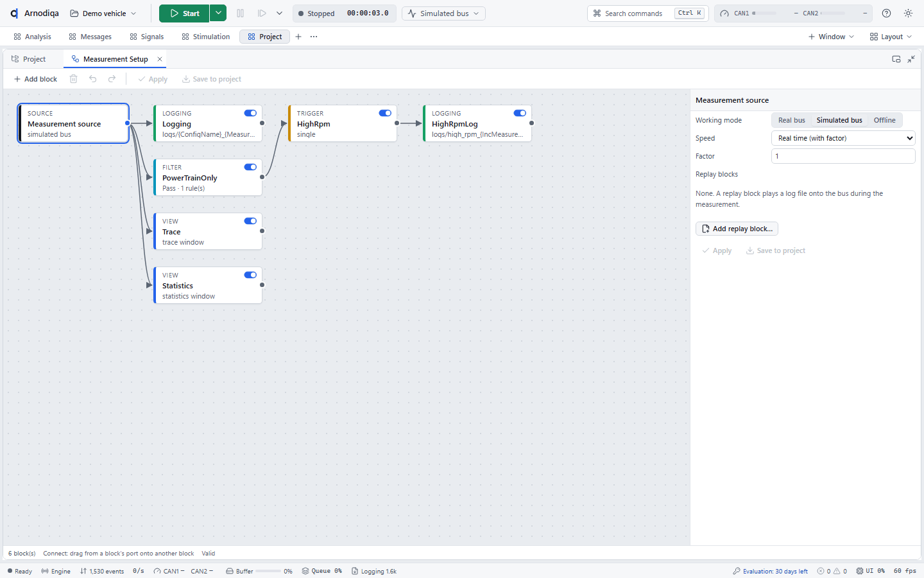924x578 pixels.
Task: Toggle the light/dark theme sun icon
Action: click(908, 13)
